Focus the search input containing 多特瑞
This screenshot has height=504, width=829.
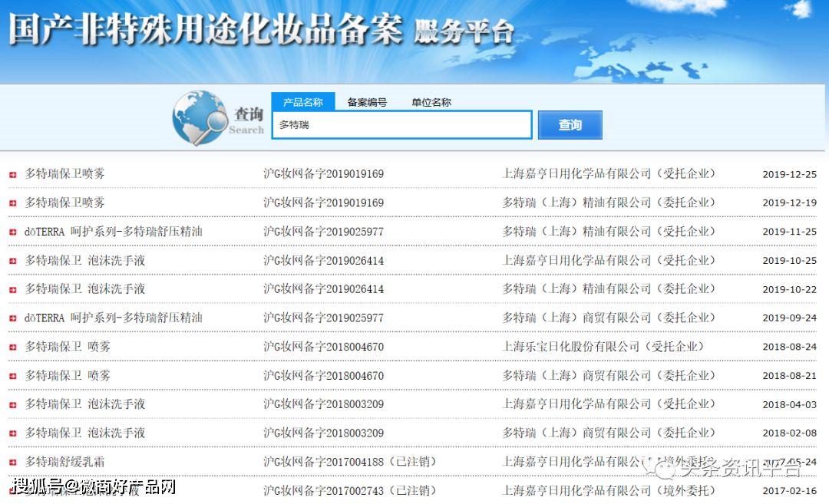(401, 125)
